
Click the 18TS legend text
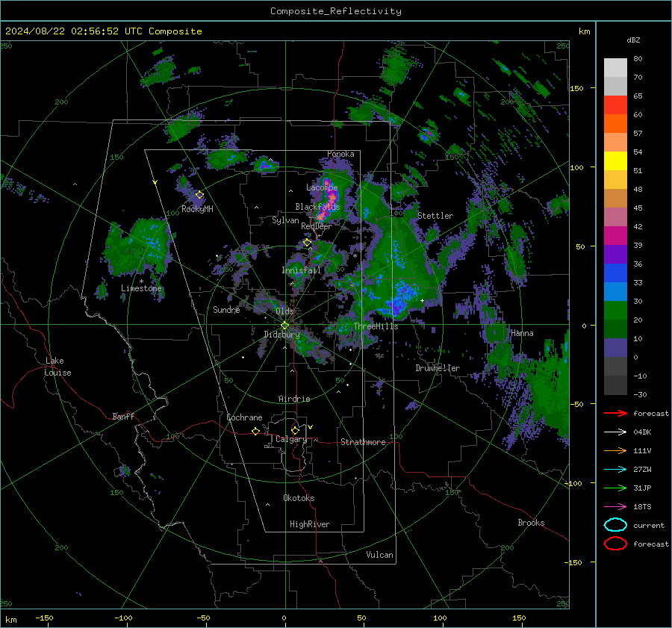tap(642, 507)
